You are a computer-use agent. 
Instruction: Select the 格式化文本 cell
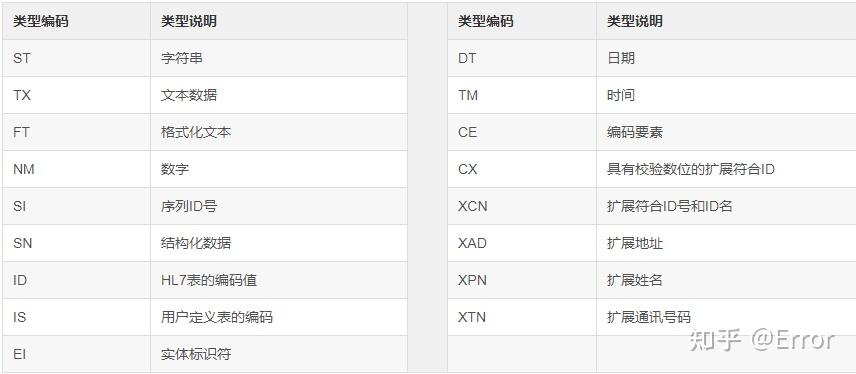[x=279, y=132]
